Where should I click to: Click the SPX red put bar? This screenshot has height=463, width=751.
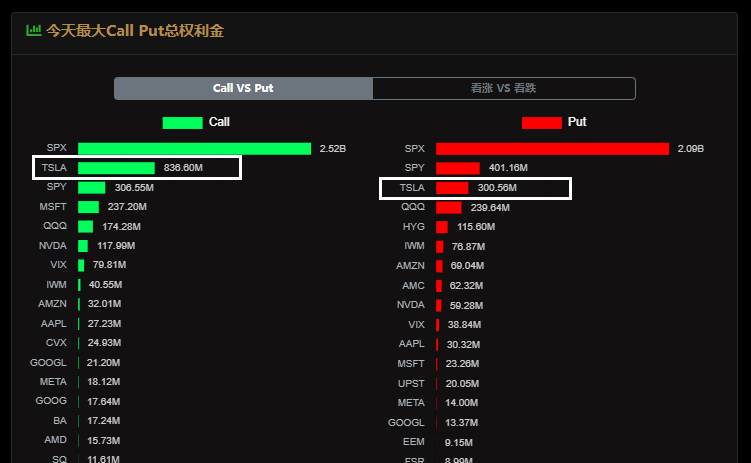552,148
